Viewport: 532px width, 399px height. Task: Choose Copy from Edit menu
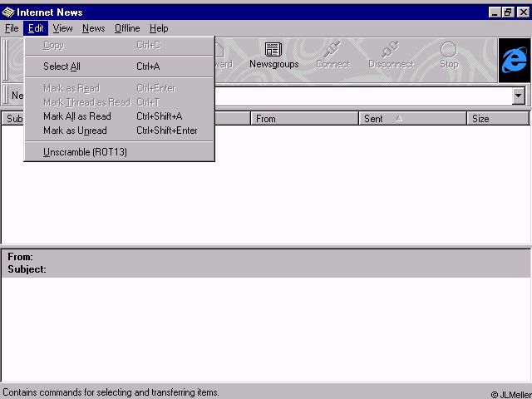pos(120,45)
